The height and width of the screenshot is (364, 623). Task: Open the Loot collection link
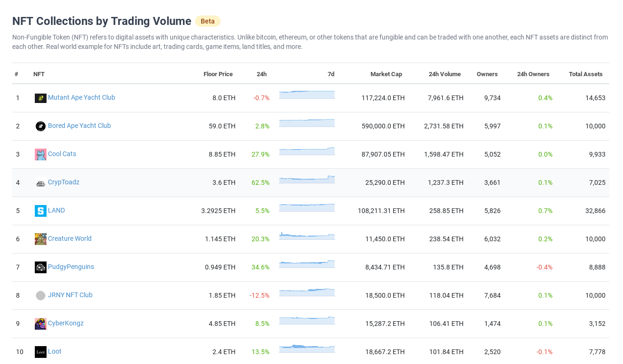coord(55,351)
